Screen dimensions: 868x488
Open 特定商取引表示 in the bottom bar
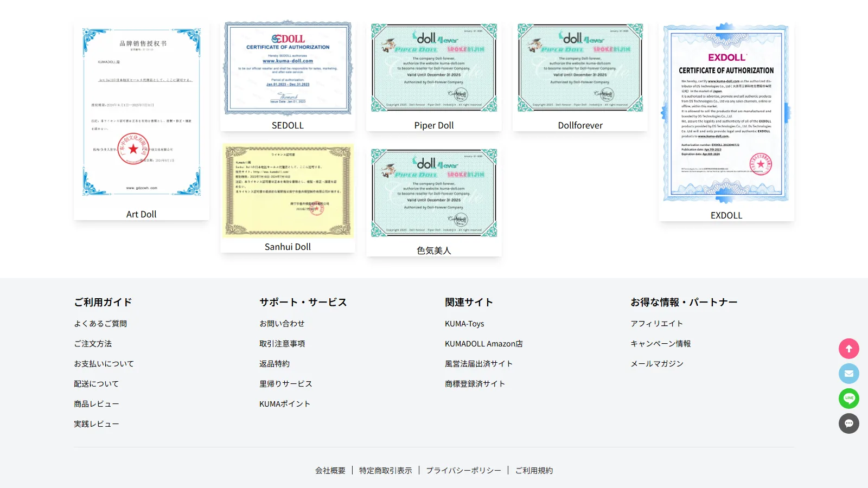tap(386, 471)
